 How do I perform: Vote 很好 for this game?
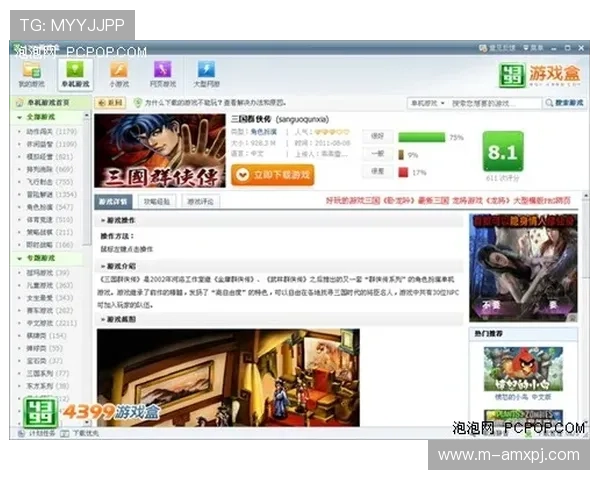tap(377, 136)
